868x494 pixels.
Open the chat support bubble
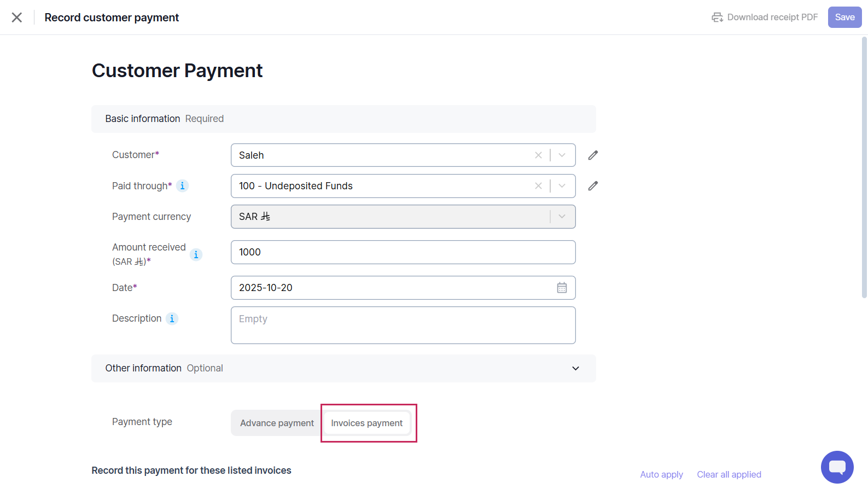click(x=837, y=467)
